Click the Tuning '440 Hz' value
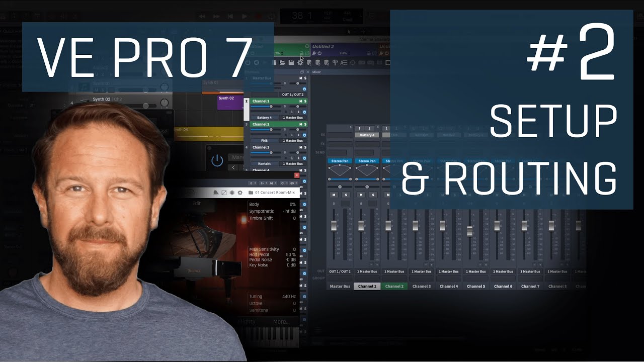The image size is (644, 362). 289,297
